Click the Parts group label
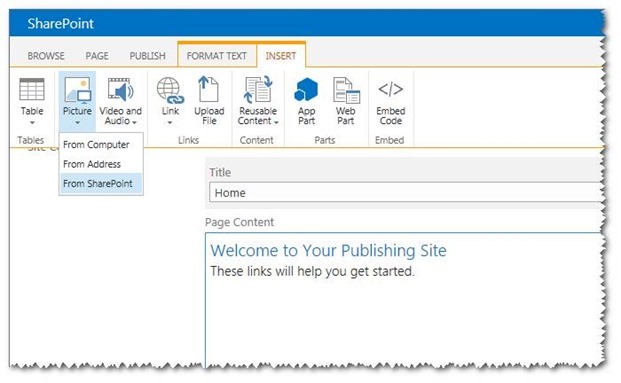Viewport: 621px width, 383px height. coord(325,140)
